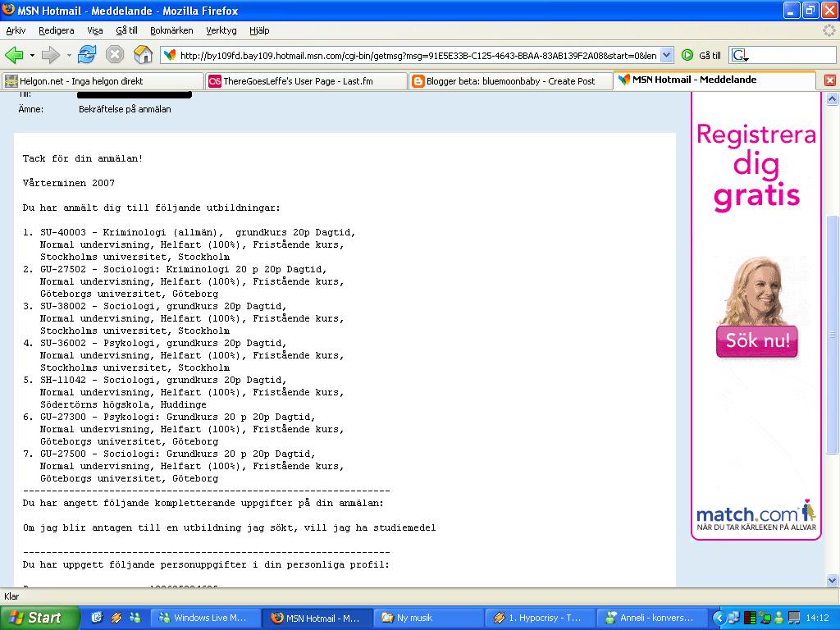The height and width of the screenshot is (630, 840).
Task: Open the Bokmärken menu
Action: coord(171,30)
